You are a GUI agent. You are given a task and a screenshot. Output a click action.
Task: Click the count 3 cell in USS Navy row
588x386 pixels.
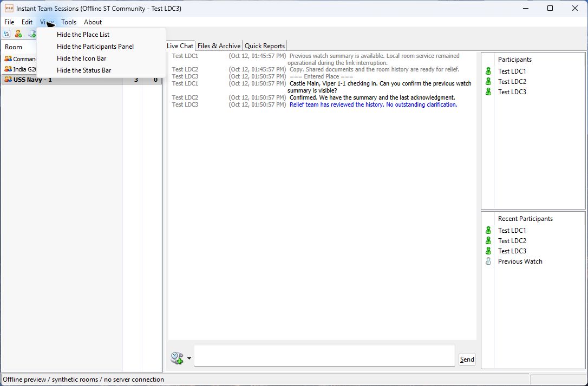click(x=136, y=80)
